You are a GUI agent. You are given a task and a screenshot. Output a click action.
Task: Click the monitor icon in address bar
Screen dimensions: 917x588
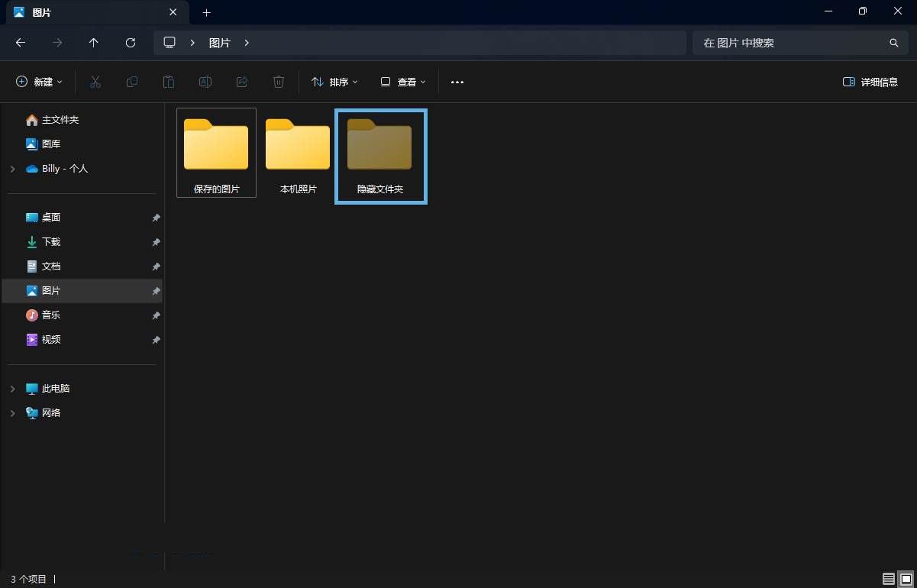[x=170, y=43]
